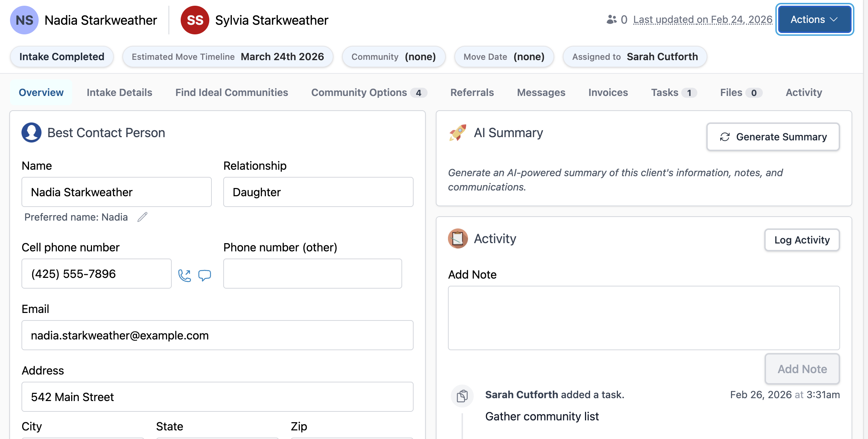Click the Generate Summary button

pyautogui.click(x=773, y=137)
